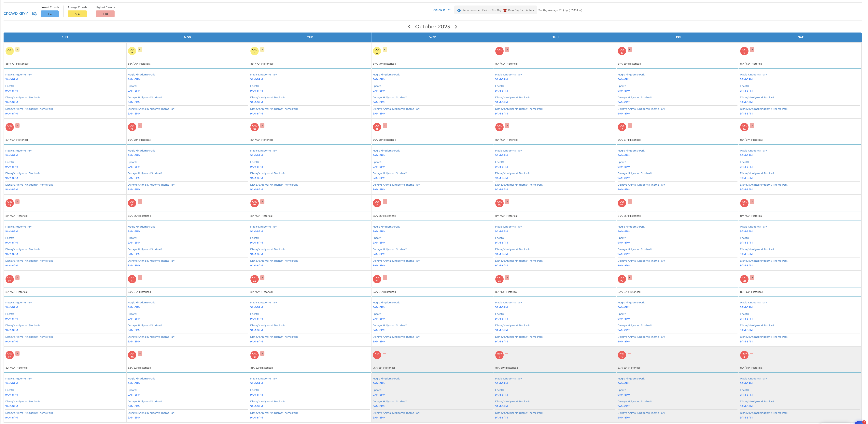Open Epcot link under Oct 18
This screenshot has width=868, height=424.
[377, 238]
